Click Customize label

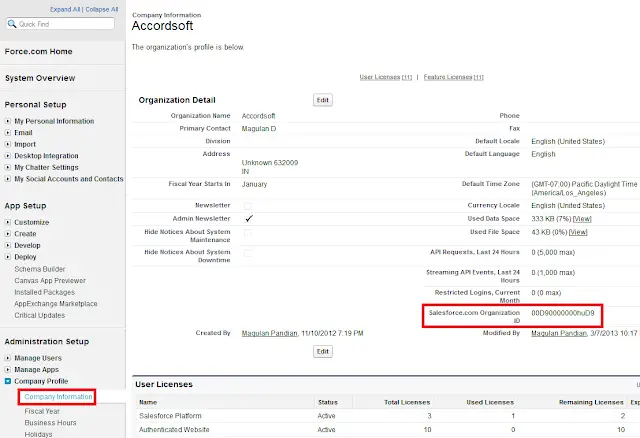31,222
